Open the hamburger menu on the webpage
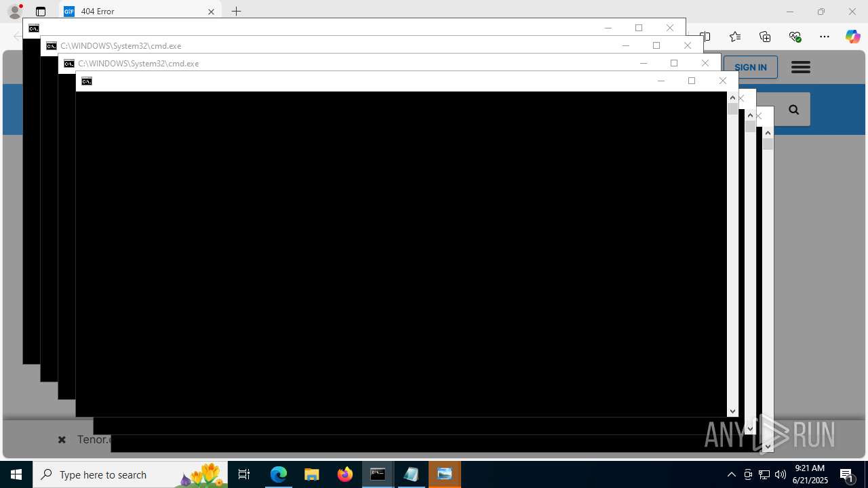This screenshot has height=488, width=868. pyautogui.click(x=800, y=67)
